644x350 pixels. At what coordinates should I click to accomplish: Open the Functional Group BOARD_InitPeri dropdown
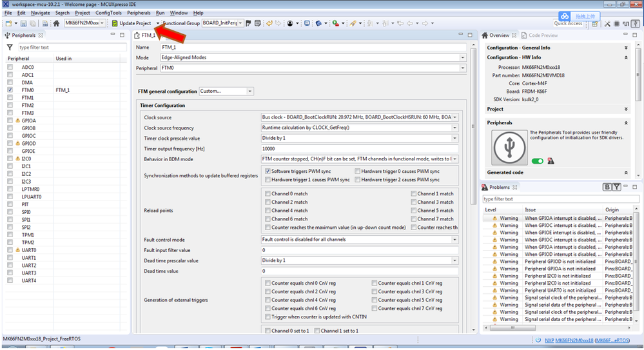pos(240,23)
